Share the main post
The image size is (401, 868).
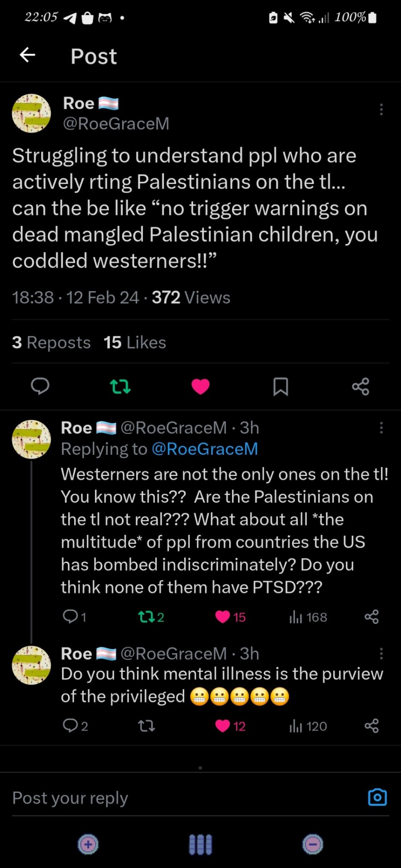point(361,387)
